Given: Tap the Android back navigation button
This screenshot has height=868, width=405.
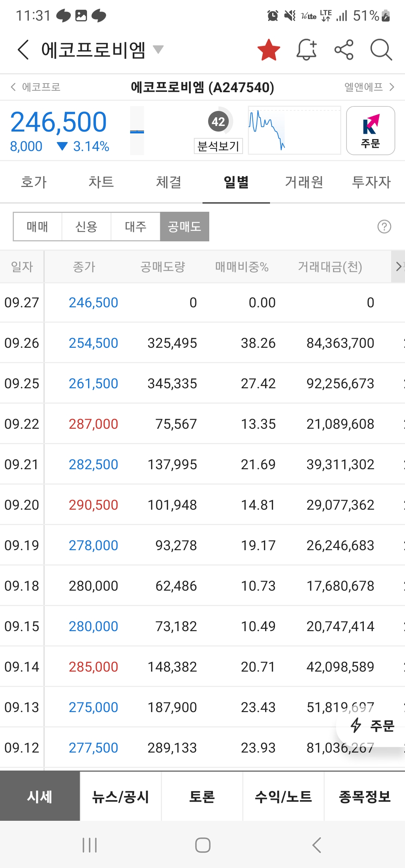Looking at the screenshot, I should tap(317, 845).
